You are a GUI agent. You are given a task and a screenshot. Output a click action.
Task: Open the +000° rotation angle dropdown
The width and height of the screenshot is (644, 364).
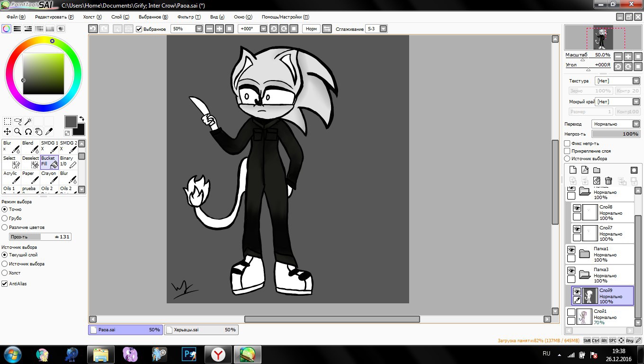click(264, 29)
